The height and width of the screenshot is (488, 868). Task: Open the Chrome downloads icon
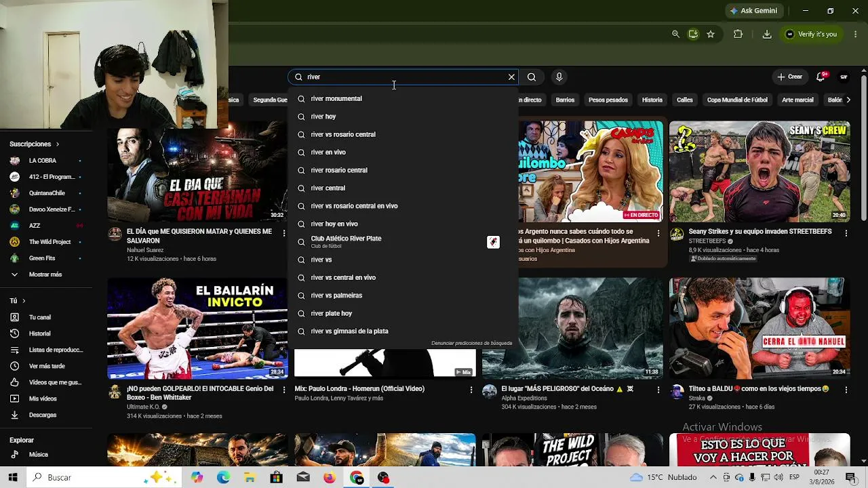[x=767, y=34]
